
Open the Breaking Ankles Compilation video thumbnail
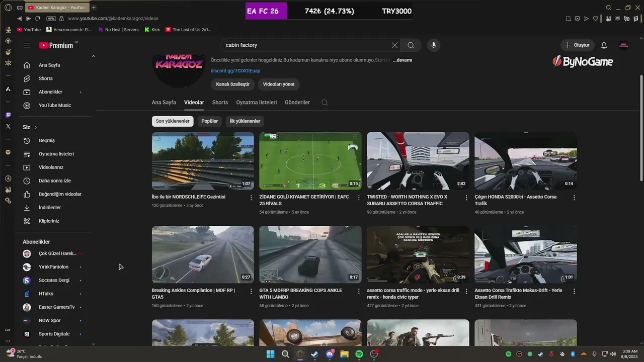[x=203, y=255]
